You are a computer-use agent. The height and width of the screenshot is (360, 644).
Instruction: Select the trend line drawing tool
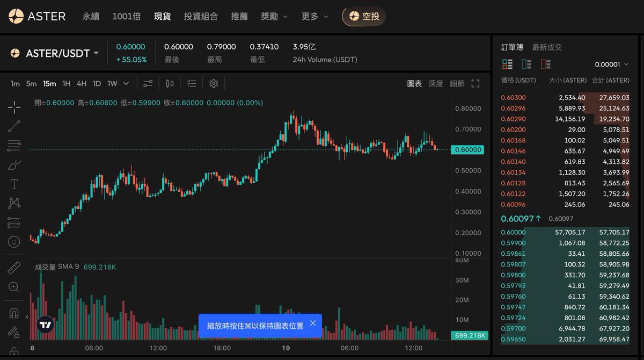13,127
